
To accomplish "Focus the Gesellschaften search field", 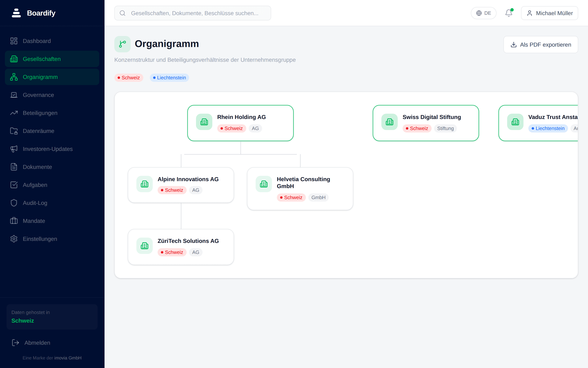I will point(193,13).
